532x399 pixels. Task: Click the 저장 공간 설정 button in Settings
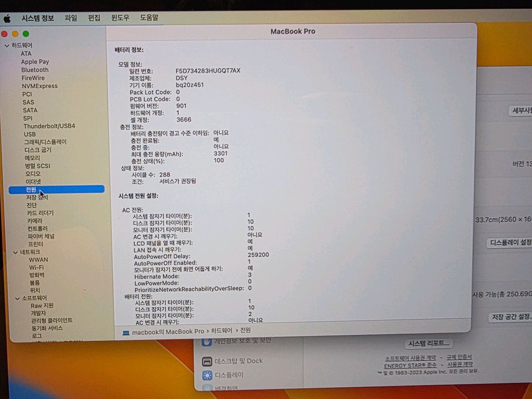coord(511,317)
